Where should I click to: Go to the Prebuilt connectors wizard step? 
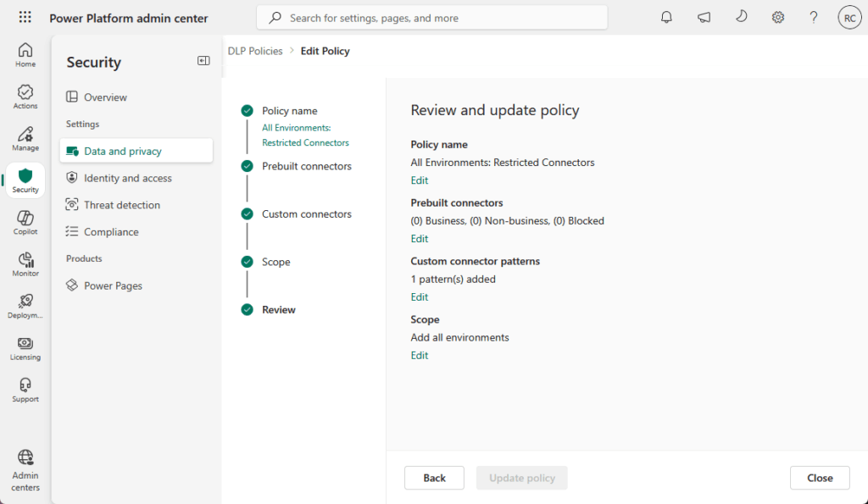coord(307,166)
